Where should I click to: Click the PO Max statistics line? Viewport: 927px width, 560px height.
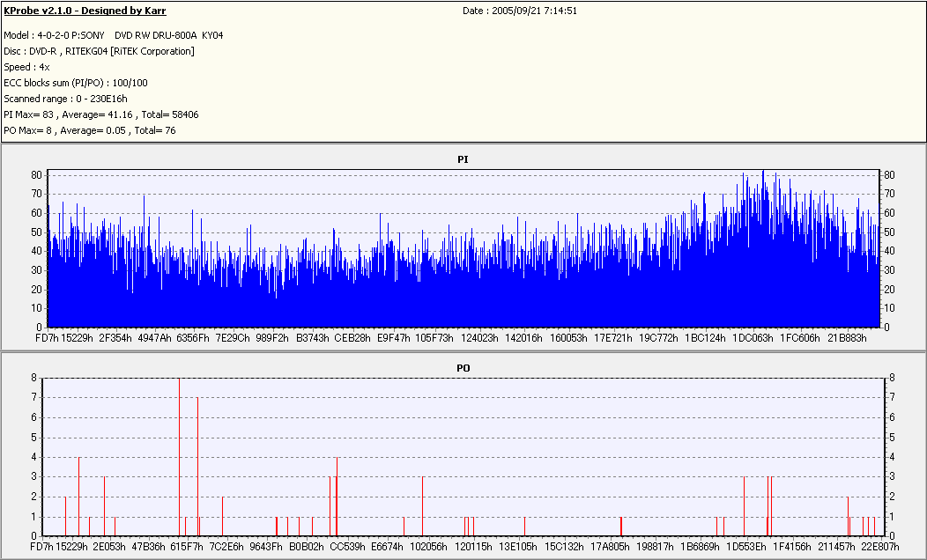pyautogui.click(x=89, y=130)
